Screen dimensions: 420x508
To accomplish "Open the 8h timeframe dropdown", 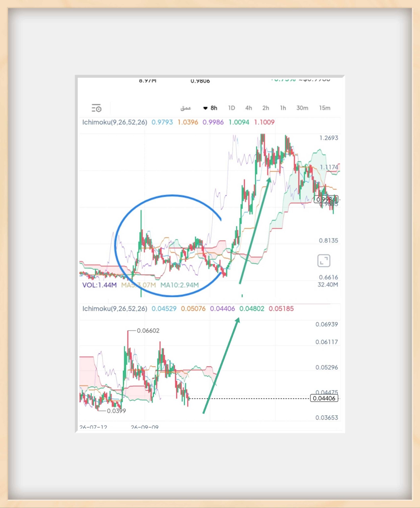I will (x=210, y=108).
